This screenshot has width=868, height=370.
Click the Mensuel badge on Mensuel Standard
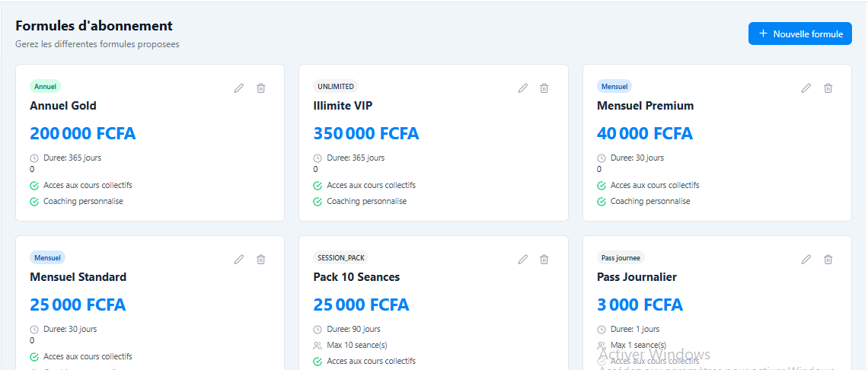click(48, 257)
